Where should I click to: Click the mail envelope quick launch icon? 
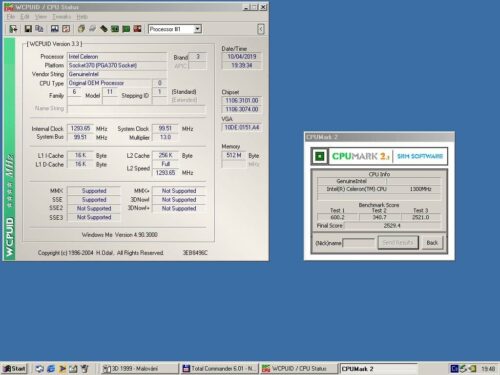[x=73, y=369]
